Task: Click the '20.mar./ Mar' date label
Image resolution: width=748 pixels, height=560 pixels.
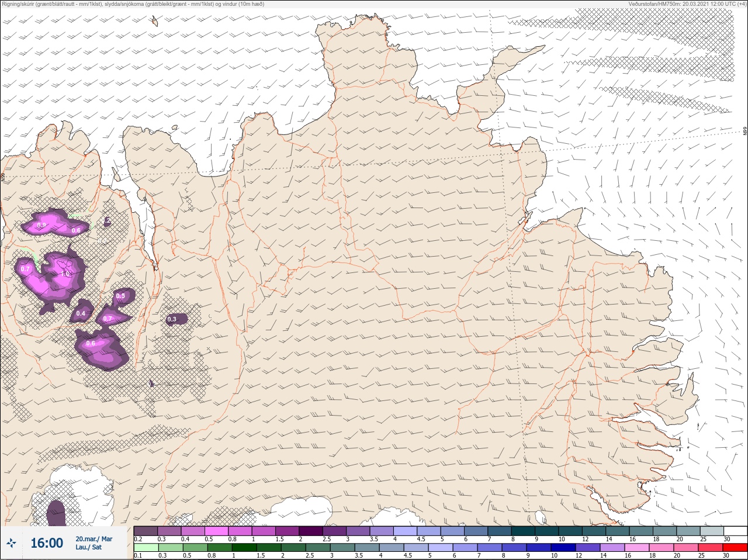Action: pos(93,539)
